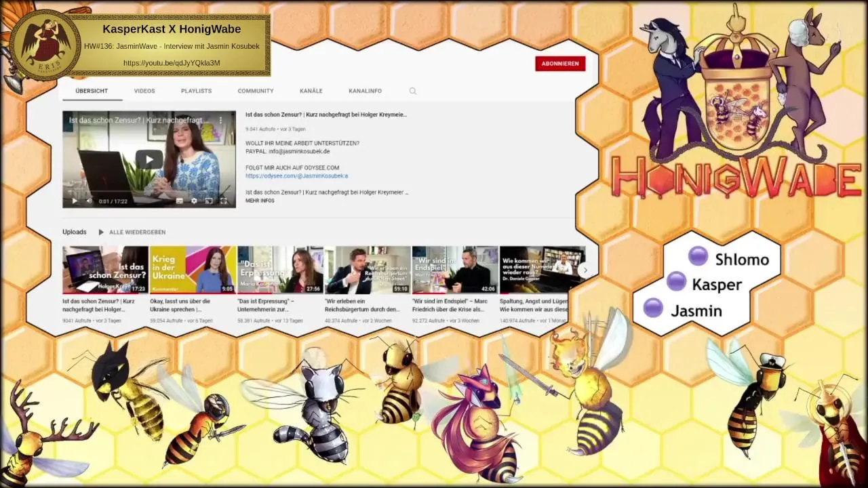Click title '"Das ist Erpressung" – Unternehmerin zur...'

coord(266,305)
